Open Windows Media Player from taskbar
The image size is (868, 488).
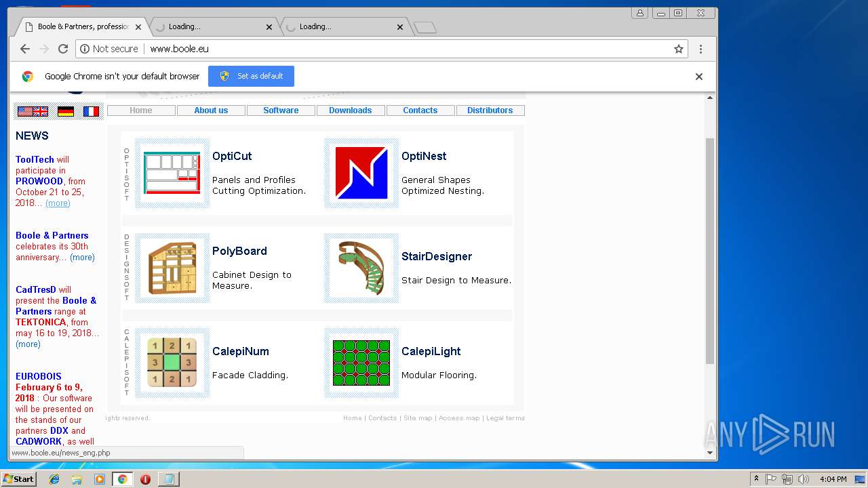click(x=100, y=479)
